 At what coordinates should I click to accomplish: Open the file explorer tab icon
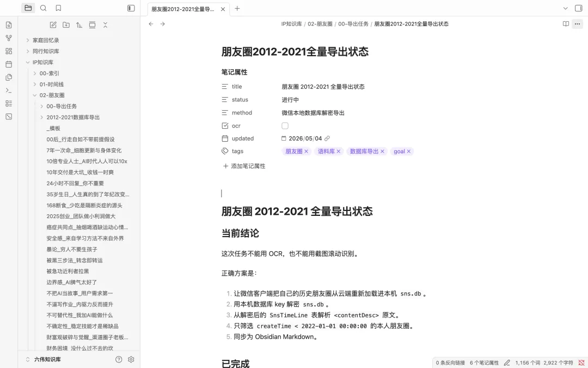coord(28,8)
